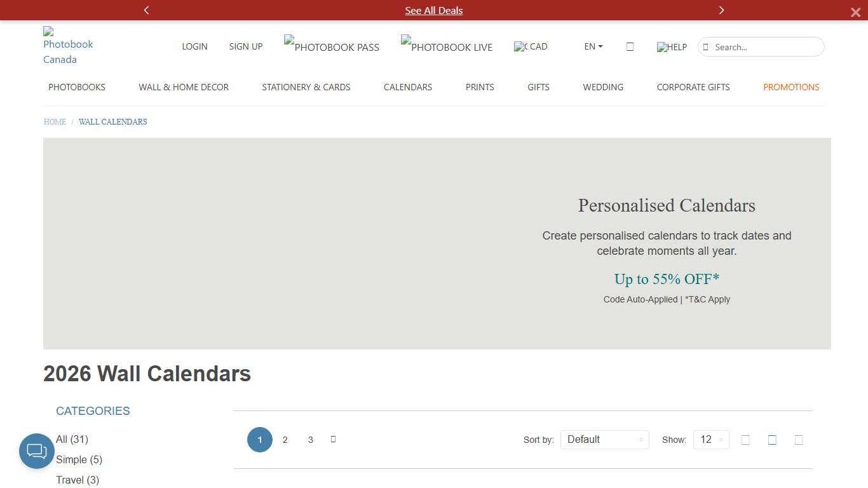Open Photobook Live
868x488 pixels.
coord(446,46)
